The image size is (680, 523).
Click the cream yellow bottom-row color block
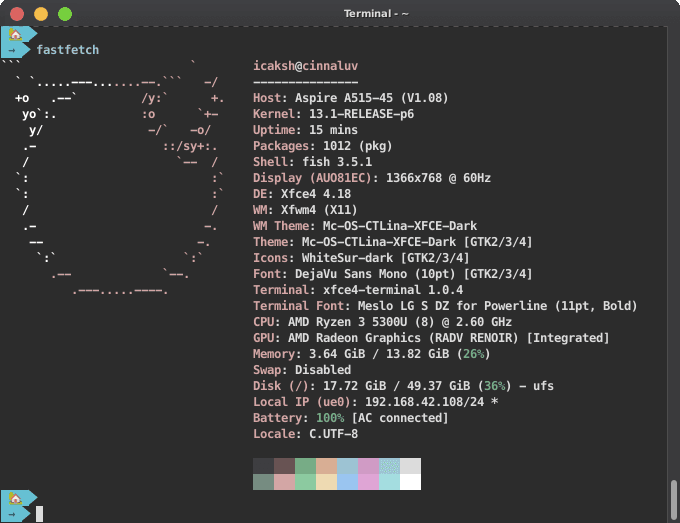(327, 482)
